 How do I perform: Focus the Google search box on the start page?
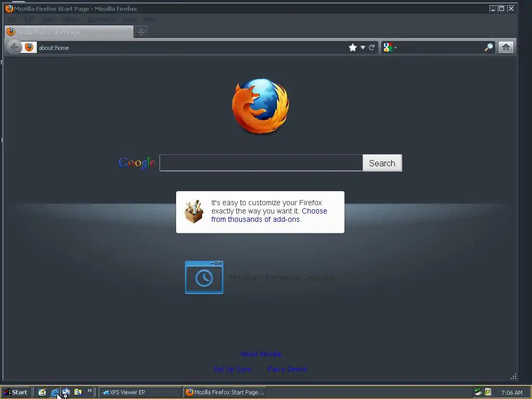(x=261, y=163)
